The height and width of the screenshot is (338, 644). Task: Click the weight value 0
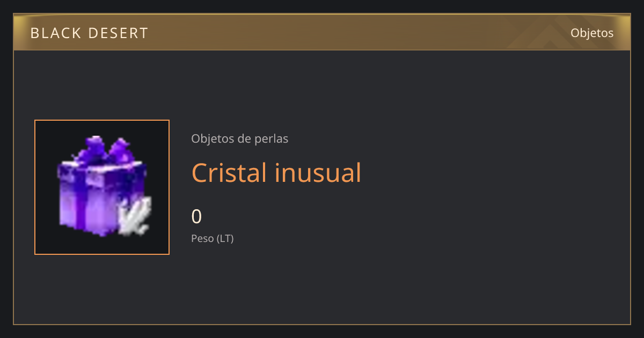pyautogui.click(x=196, y=216)
